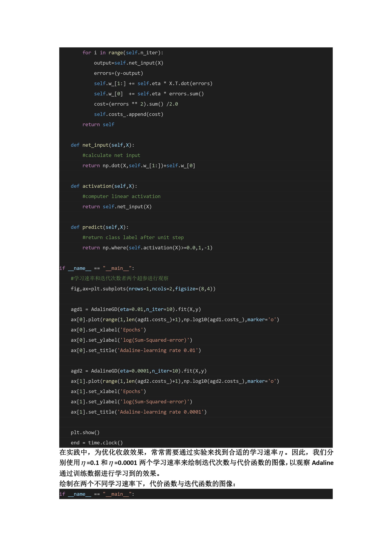
Task: Click the agd1 AdalineGD eta=0.01 line
Action: pos(136,309)
